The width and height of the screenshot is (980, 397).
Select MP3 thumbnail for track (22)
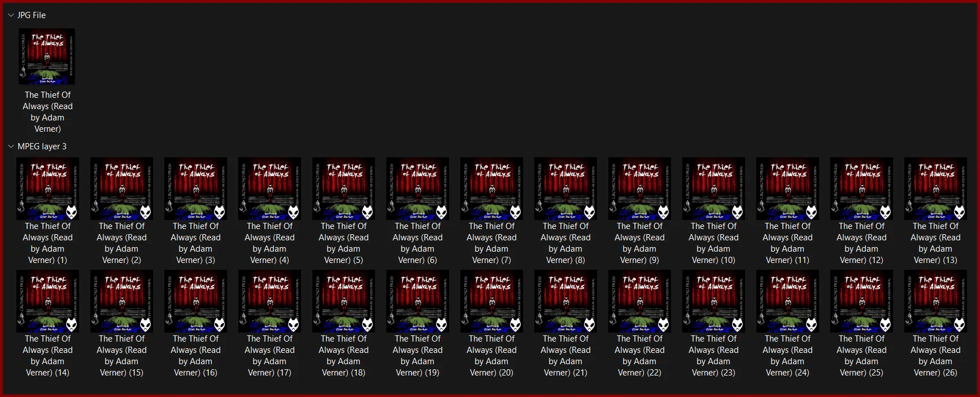[639, 301]
